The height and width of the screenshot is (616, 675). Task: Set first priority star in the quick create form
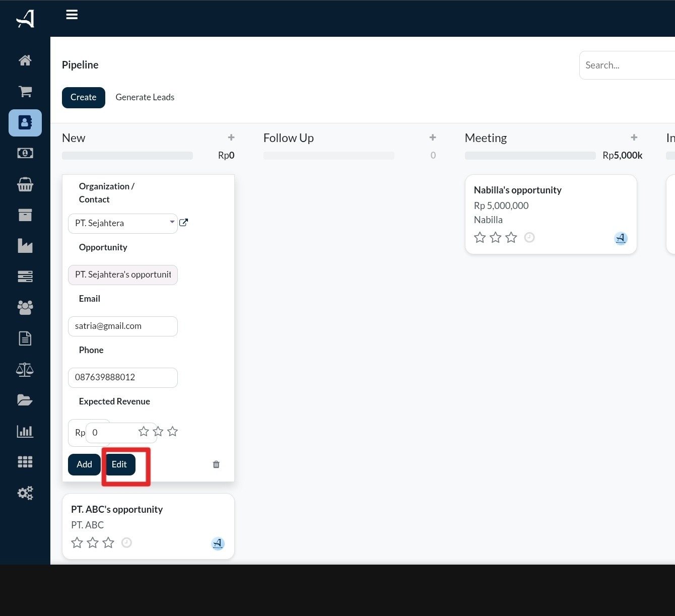click(x=144, y=432)
